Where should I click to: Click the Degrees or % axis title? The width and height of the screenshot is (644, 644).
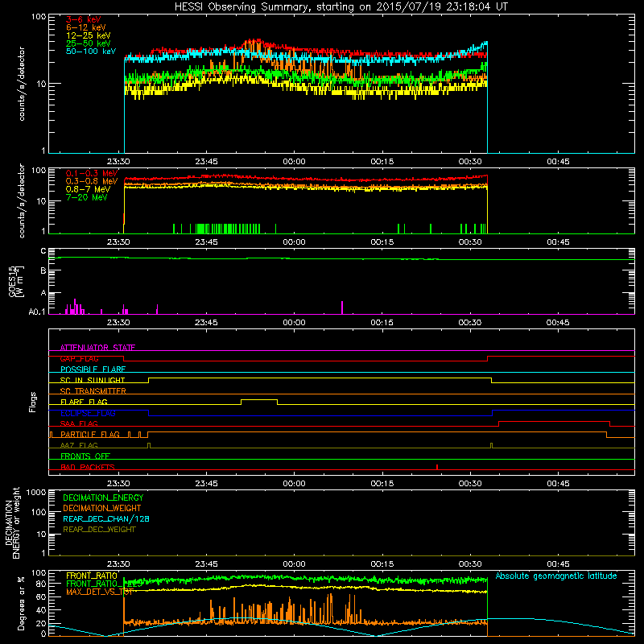(21, 603)
